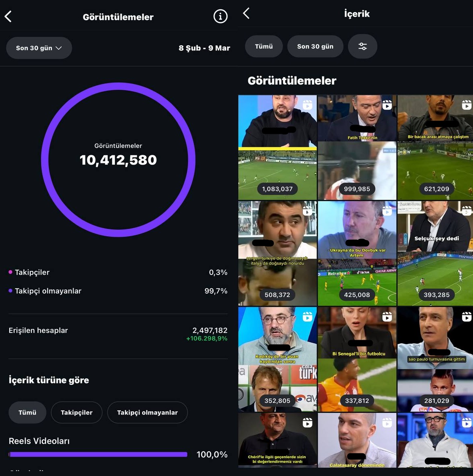This screenshot has height=476, width=473.
Task: Click the Erişilen hesaplar row
Action: pos(118,334)
